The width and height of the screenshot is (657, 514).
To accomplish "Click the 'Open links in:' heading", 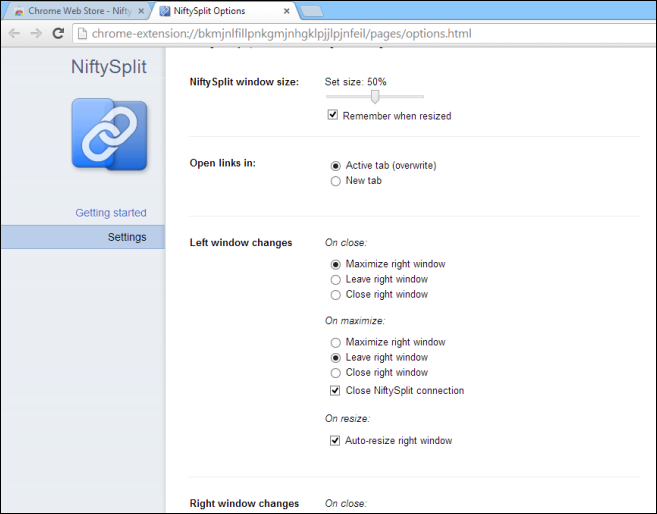I will pos(222,163).
